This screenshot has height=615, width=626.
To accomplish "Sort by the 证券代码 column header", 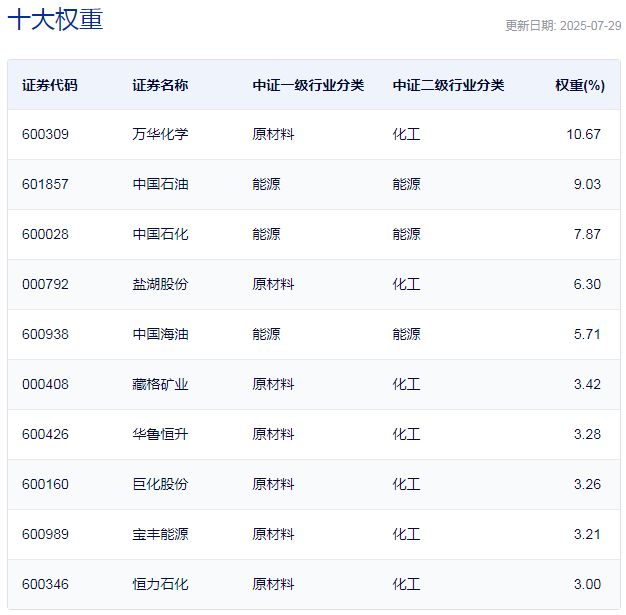I will point(49,85).
